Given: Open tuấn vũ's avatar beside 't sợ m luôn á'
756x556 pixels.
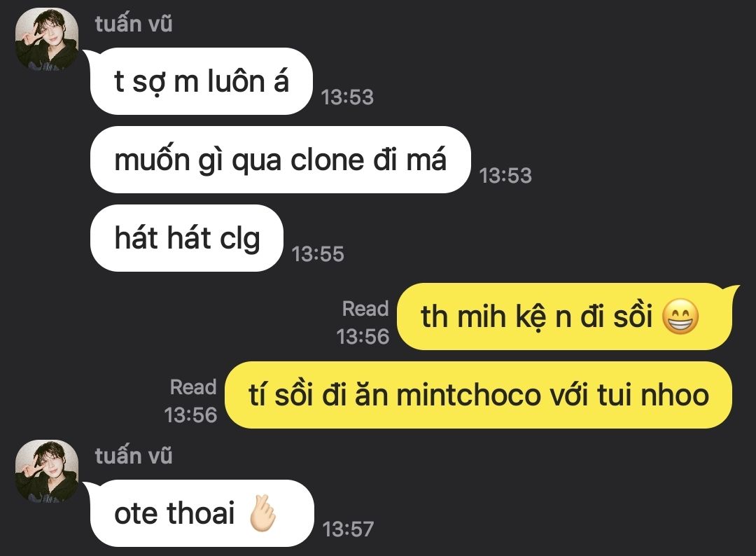Looking at the screenshot, I should (x=48, y=39).
